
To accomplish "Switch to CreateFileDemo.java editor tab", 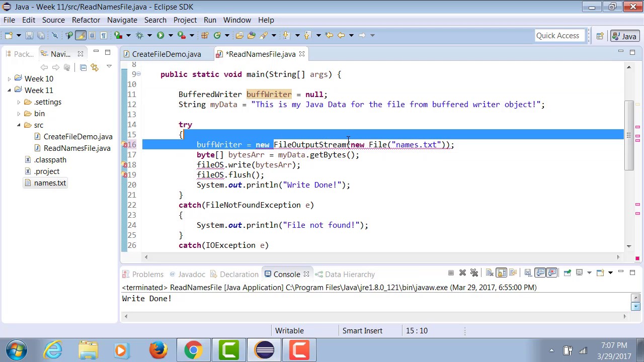I will coord(166,54).
